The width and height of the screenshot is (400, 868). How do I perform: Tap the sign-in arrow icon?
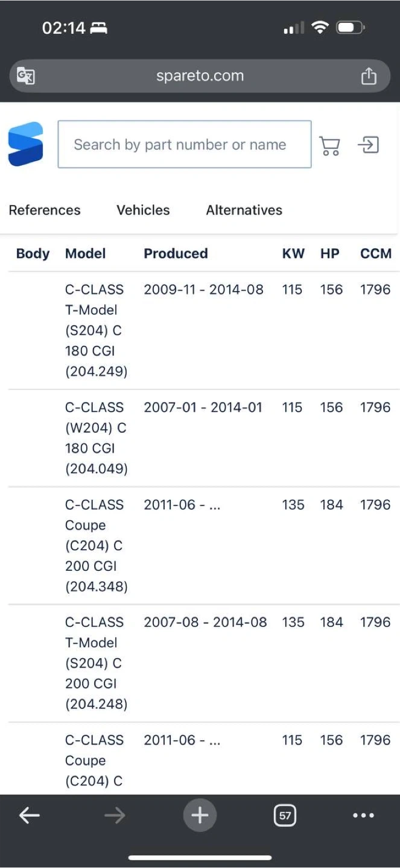point(368,145)
